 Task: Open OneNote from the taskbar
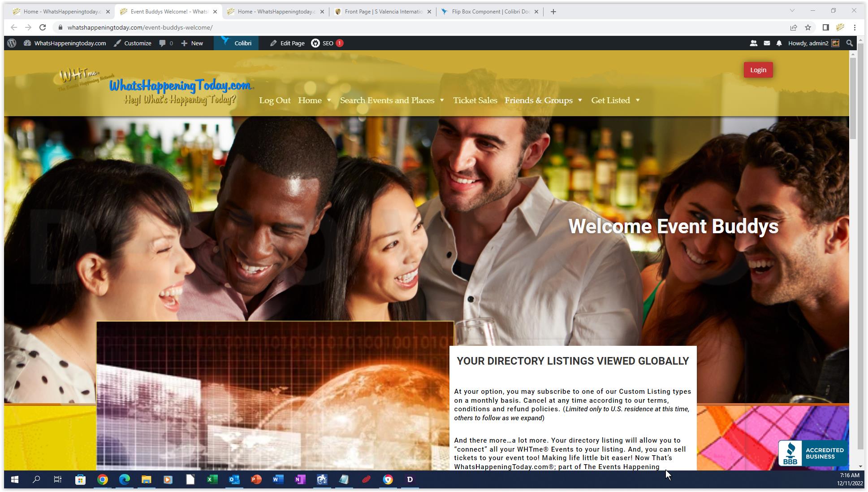tap(300, 479)
